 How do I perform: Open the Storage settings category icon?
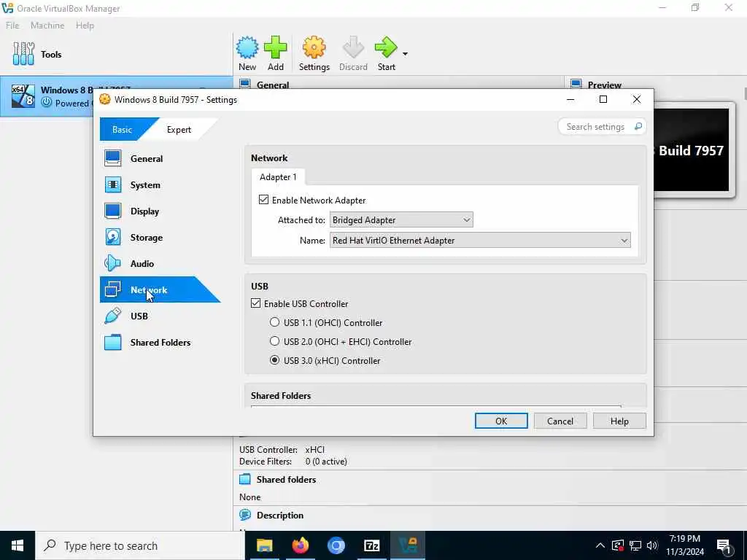tap(113, 237)
